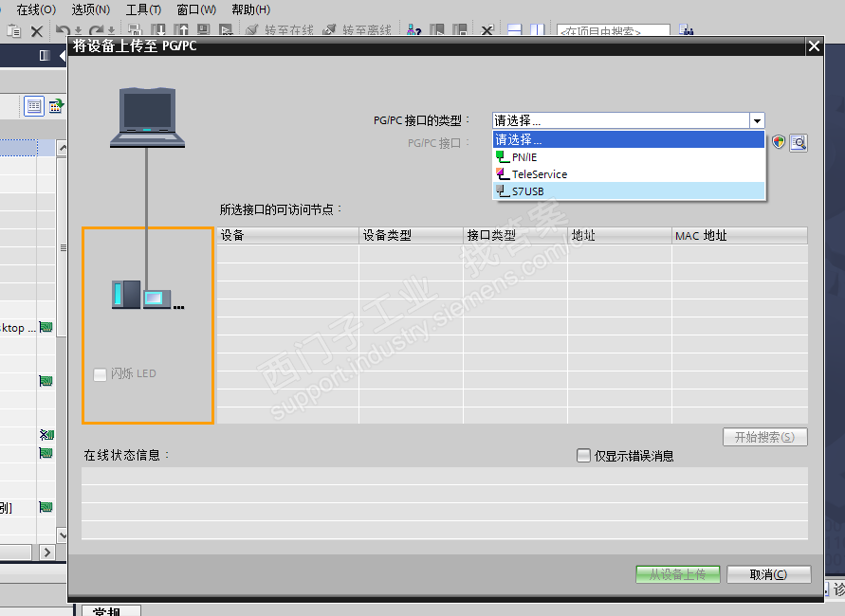Click the undo arrow icon
This screenshot has height=616, width=845.
63,30
